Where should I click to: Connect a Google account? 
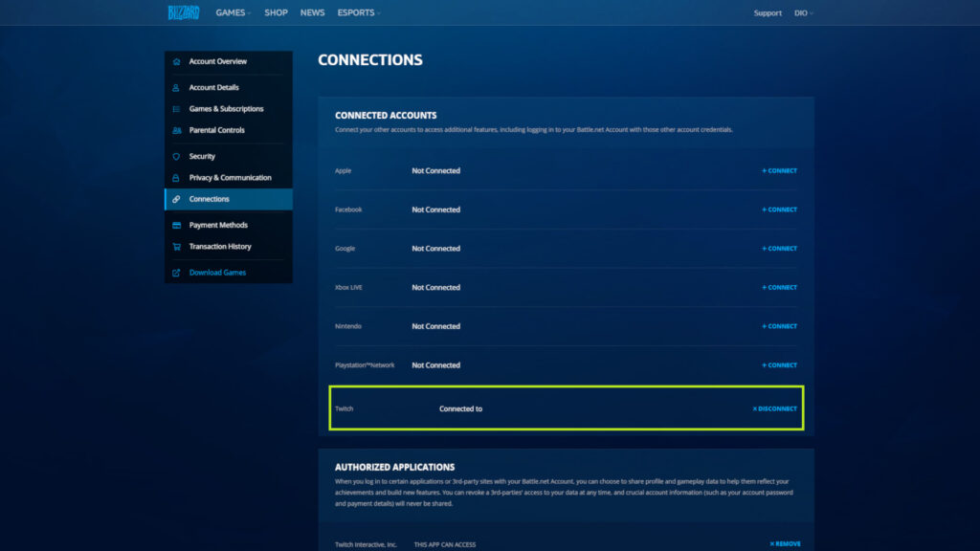(777, 248)
